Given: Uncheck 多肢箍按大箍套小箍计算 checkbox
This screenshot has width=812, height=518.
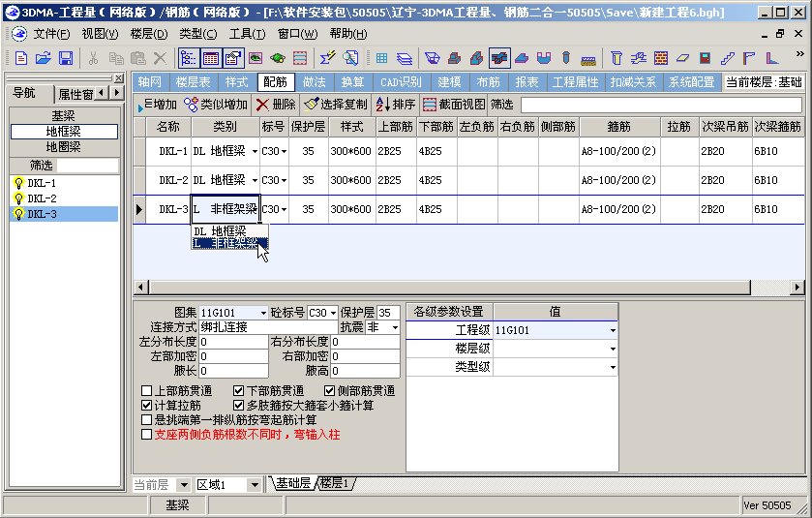Looking at the screenshot, I should point(239,405).
